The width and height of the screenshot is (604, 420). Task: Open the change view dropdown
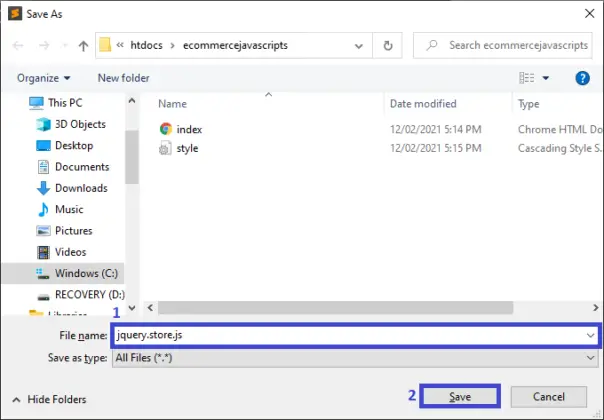pyautogui.click(x=546, y=78)
